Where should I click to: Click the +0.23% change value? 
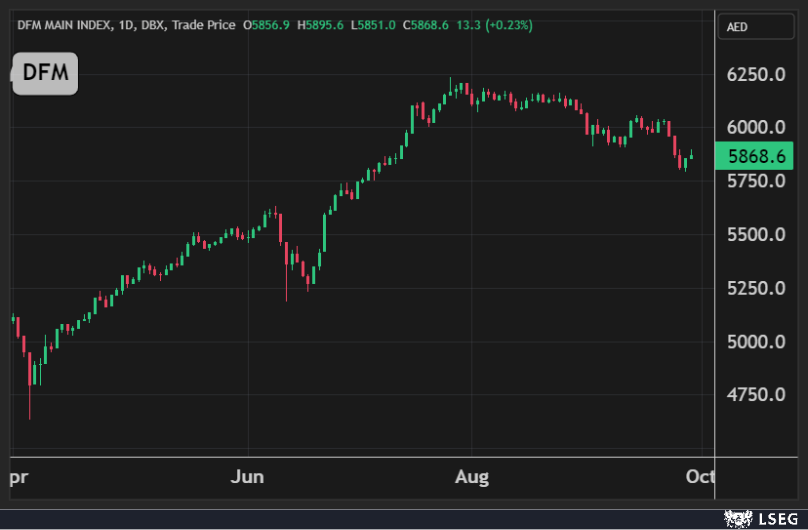click(509, 24)
